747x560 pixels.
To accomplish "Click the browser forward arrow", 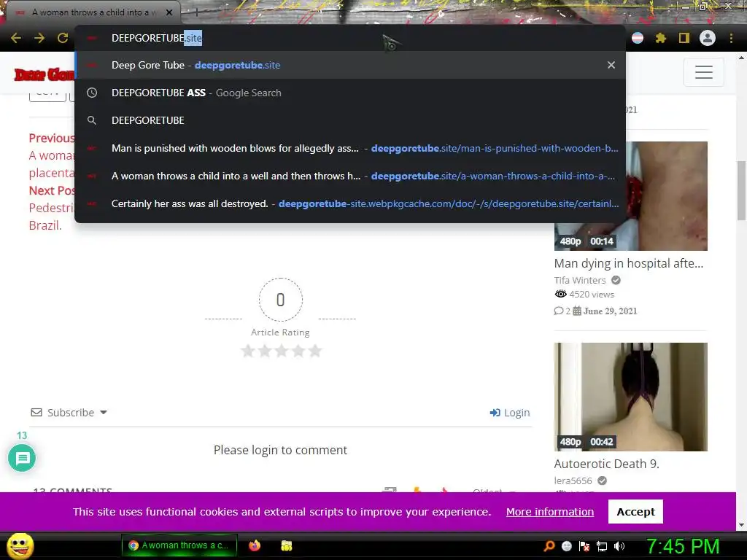I will (39, 38).
